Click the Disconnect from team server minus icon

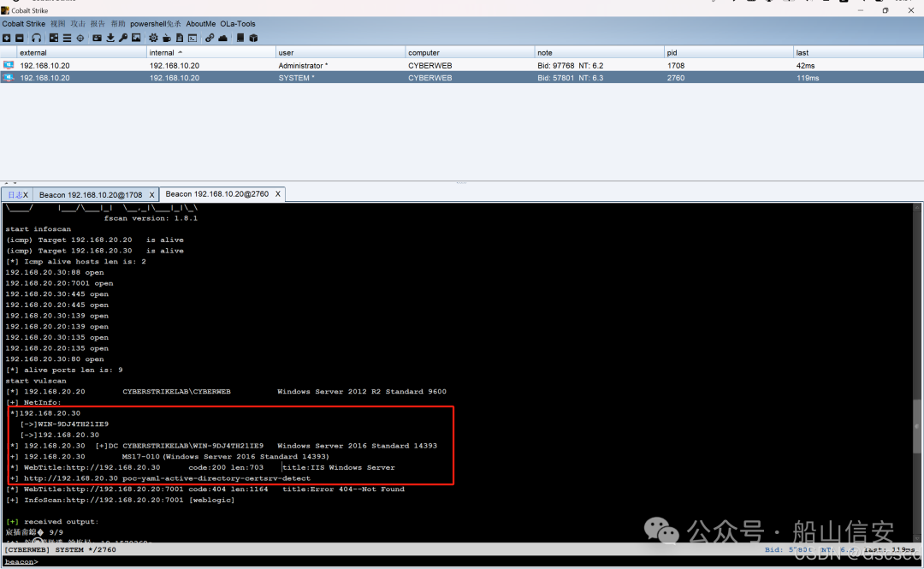pyautogui.click(x=20, y=38)
